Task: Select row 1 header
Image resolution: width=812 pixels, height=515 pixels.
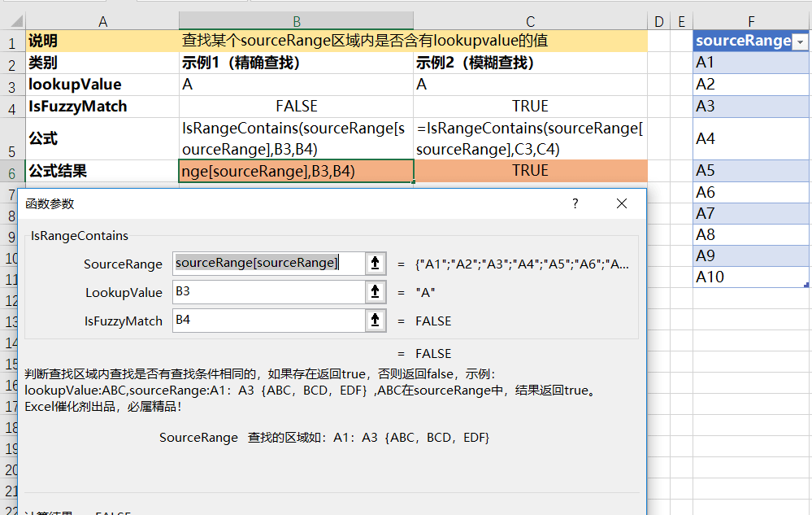Action: coord(12,41)
